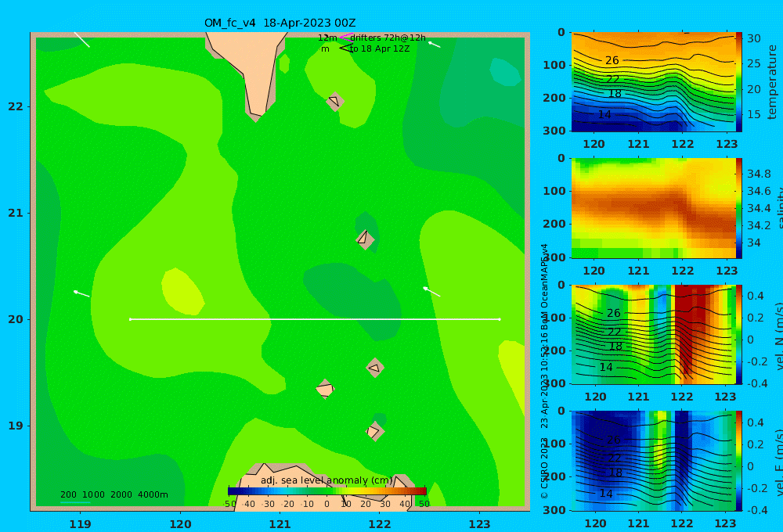783x532 pixels.
Task: Click the 'vel. E (m/s)' axis label
Action: point(779,462)
